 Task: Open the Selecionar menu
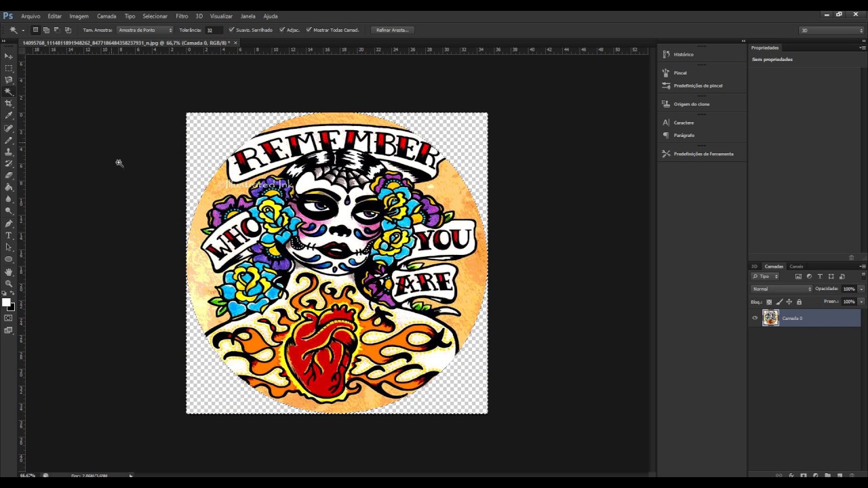(x=155, y=16)
